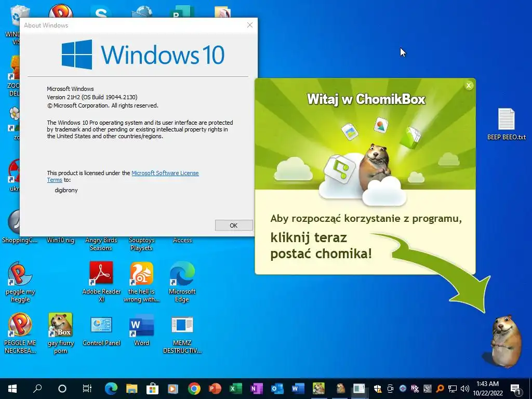Open Task View on taskbar

click(87, 389)
